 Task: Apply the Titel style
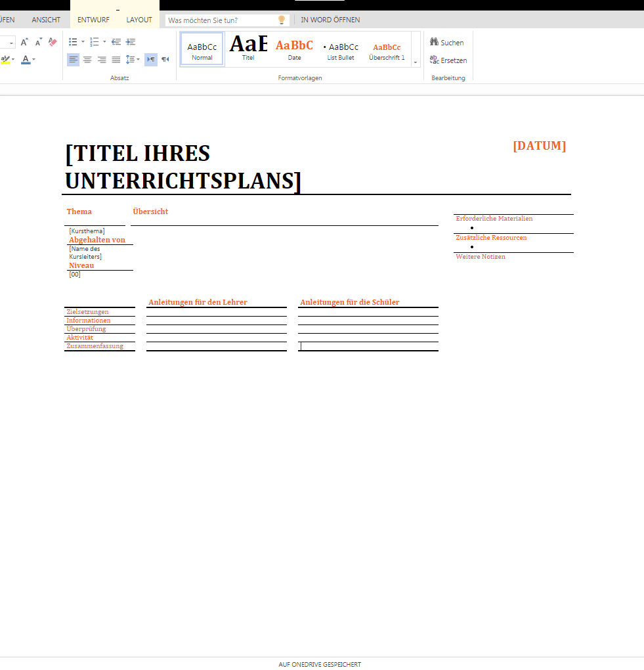(x=248, y=49)
